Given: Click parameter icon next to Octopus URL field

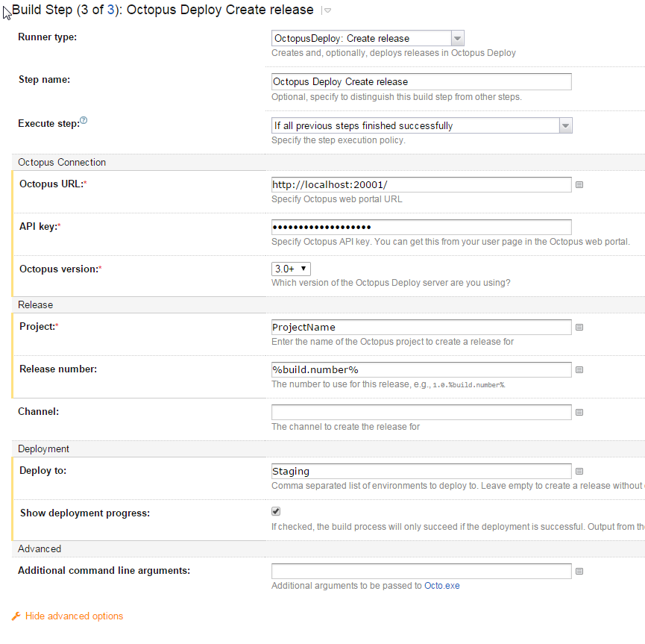Looking at the screenshot, I should (579, 184).
